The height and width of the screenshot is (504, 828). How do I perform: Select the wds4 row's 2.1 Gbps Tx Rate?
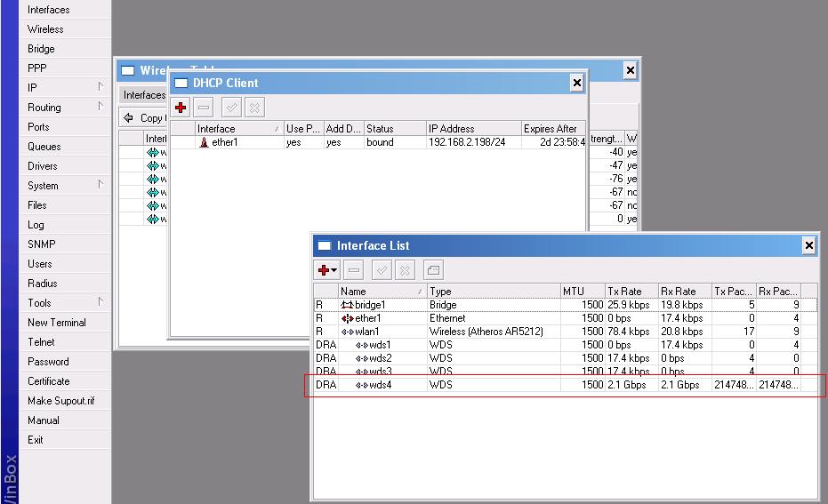coord(631,385)
